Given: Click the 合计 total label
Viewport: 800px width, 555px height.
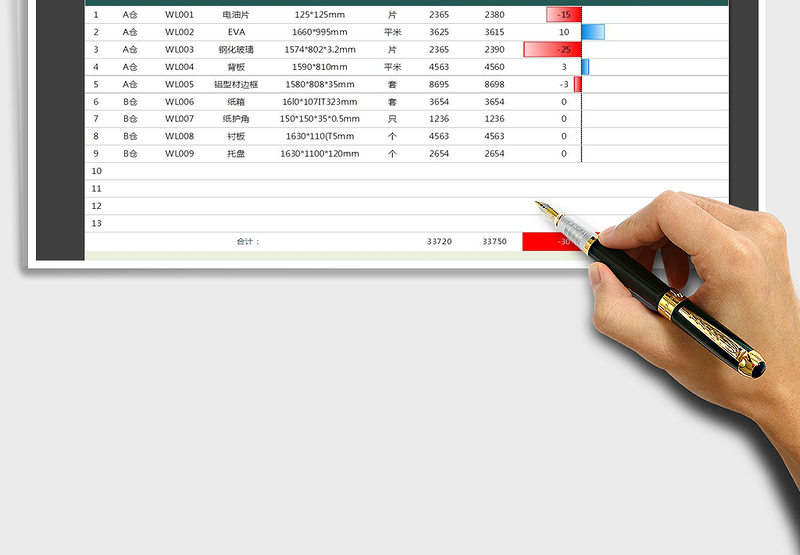Looking at the screenshot, I should [x=248, y=241].
